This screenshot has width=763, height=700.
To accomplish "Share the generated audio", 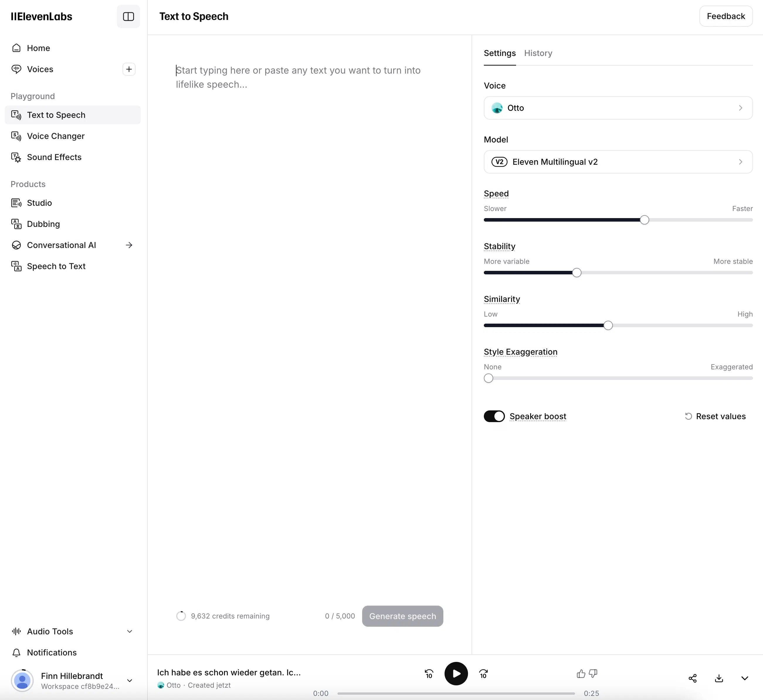I will pyautogui.click(x=693, y=678).
